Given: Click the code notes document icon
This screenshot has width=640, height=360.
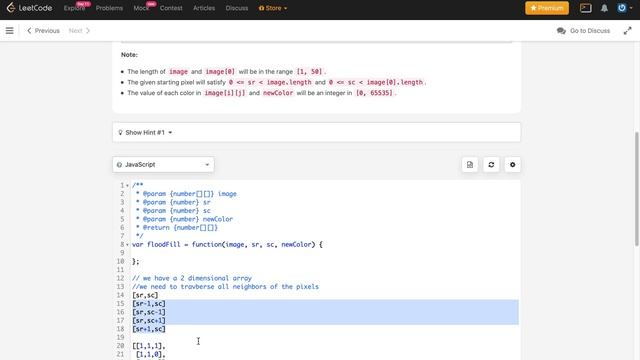Looking at the screenshot, I should pos(470,164).
